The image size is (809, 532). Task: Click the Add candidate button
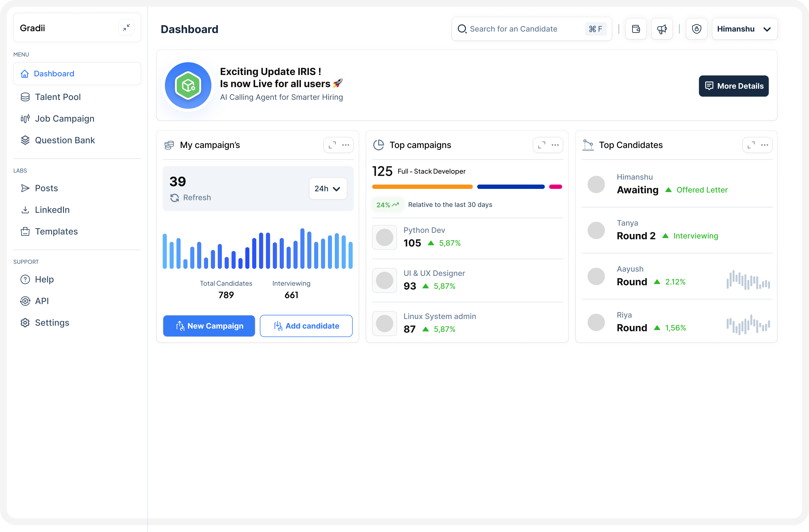click(306, 326)
